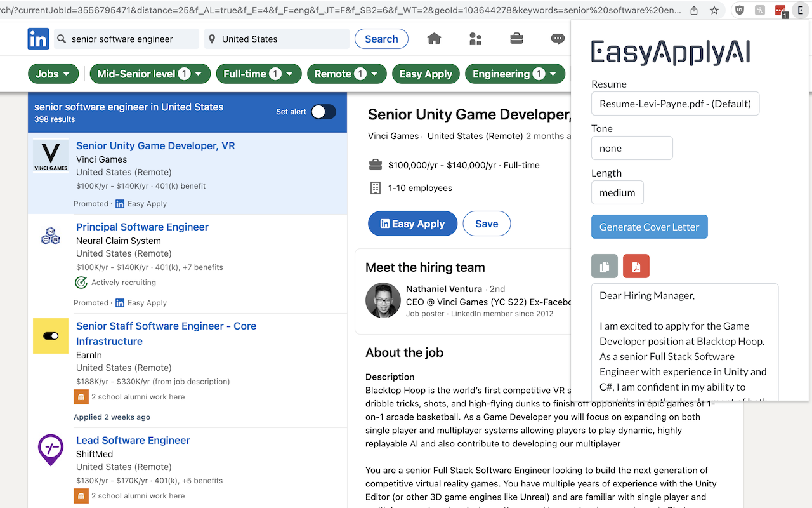Open the Jobs briefcase icon

[x=516, y=39]
